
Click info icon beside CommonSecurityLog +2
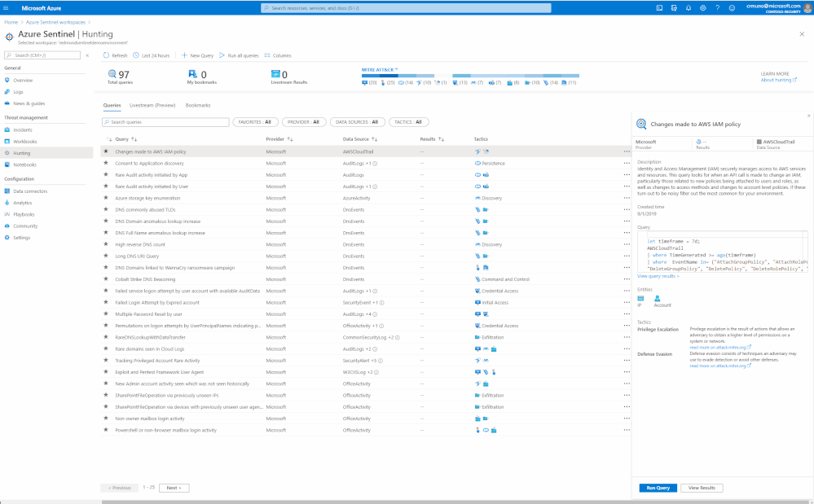click(398, 338)
